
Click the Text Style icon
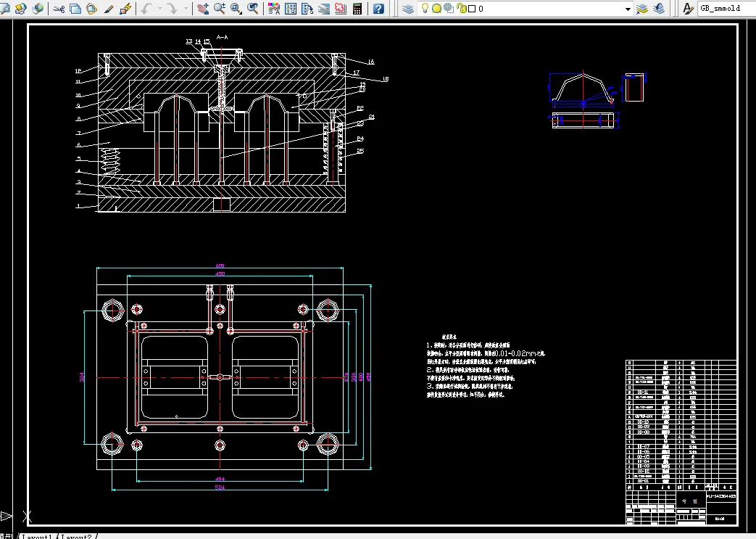tap(688, 9)
